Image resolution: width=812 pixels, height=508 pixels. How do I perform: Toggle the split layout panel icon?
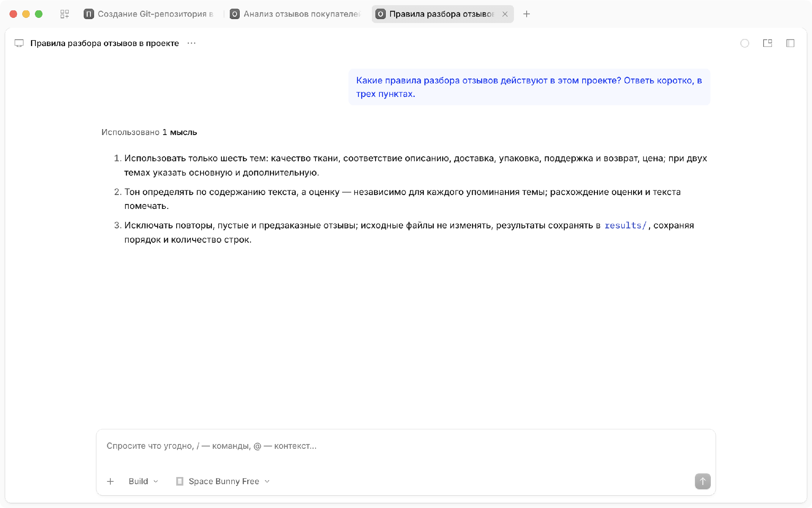[768, 43]
